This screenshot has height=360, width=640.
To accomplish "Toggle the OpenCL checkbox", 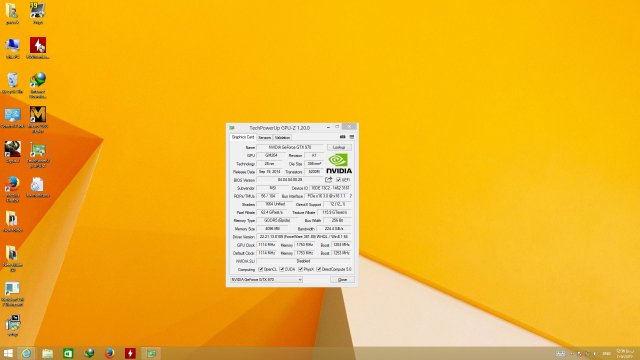I will [260, 269].
